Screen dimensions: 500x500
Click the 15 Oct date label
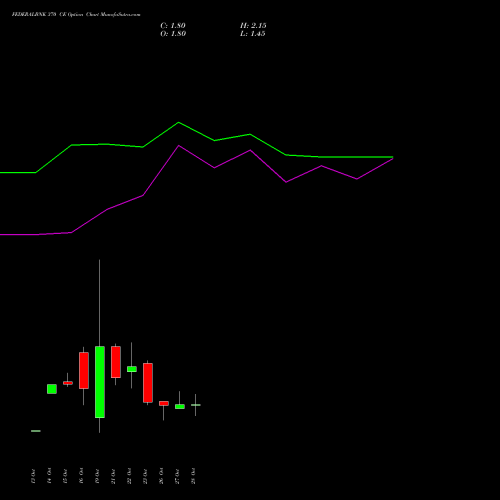click(x=65, y=476)
